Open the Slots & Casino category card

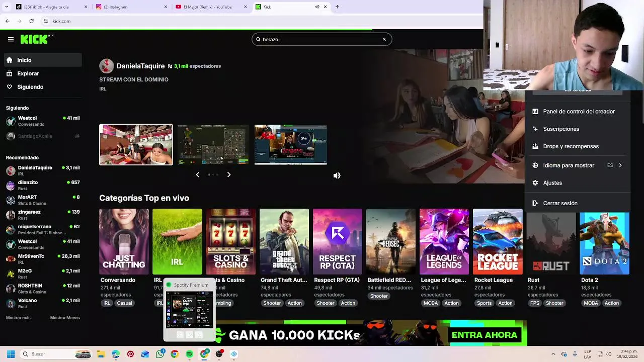point(230,241)
